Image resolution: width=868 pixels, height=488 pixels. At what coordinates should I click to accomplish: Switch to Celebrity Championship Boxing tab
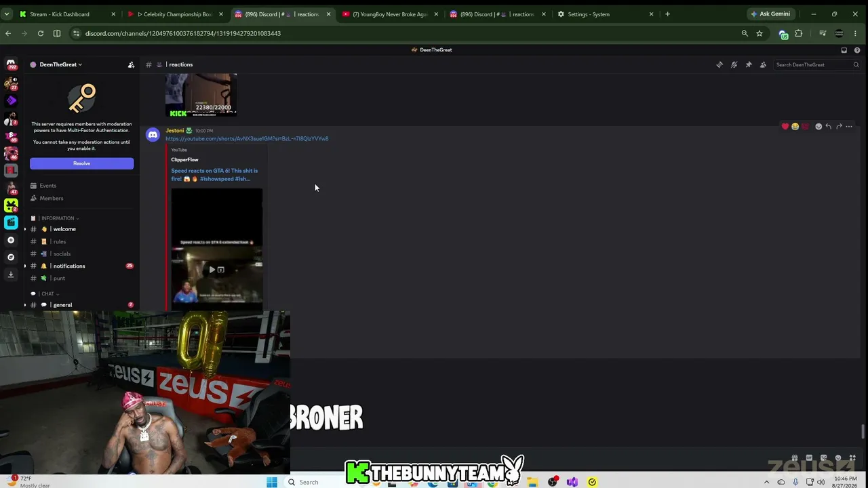coord(174,14)
